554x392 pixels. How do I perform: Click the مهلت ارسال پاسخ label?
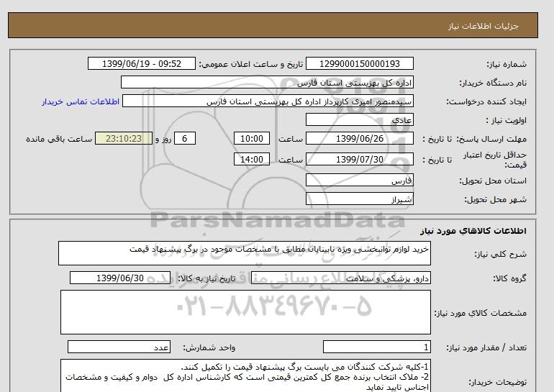[x=492, y=139]
